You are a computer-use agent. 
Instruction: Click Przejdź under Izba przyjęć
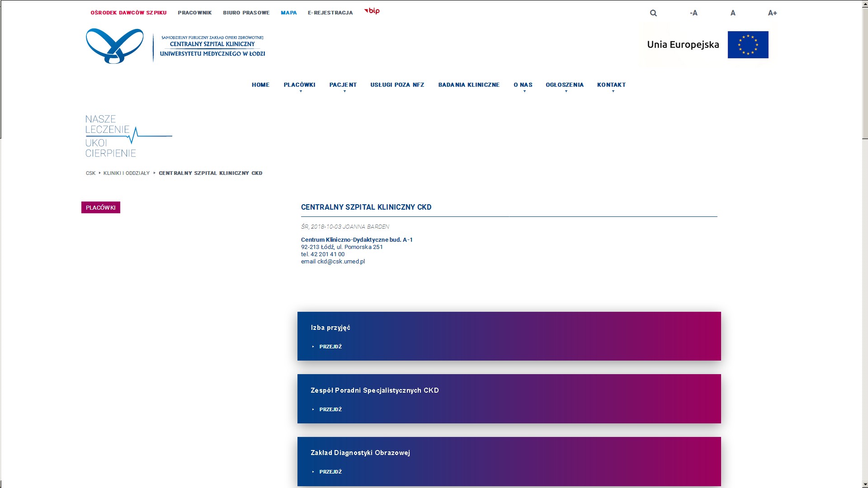330,347
